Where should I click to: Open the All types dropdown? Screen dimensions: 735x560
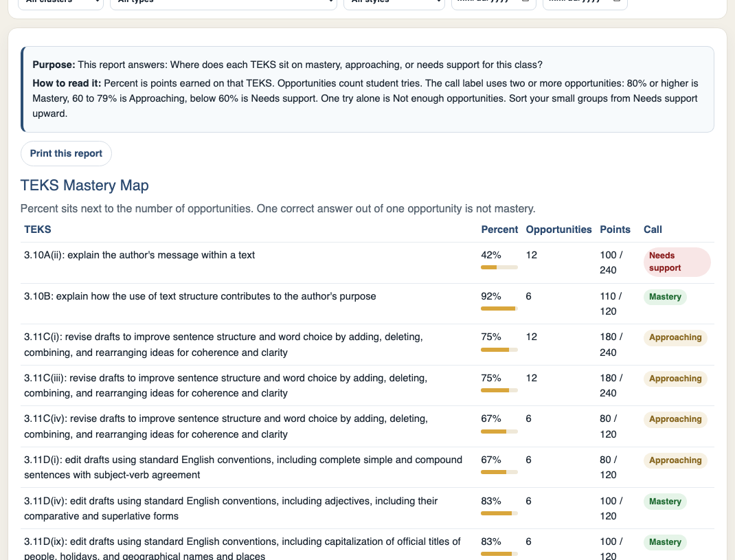click(224, 3)
